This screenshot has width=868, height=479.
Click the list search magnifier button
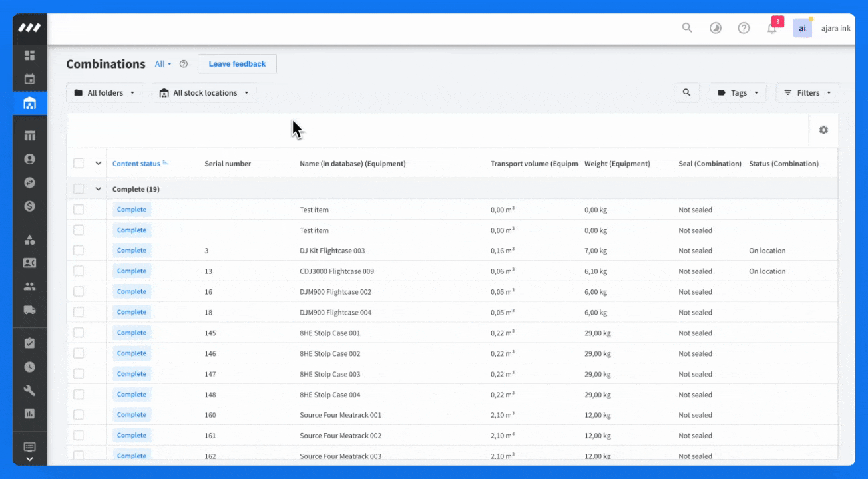(686, 93)
